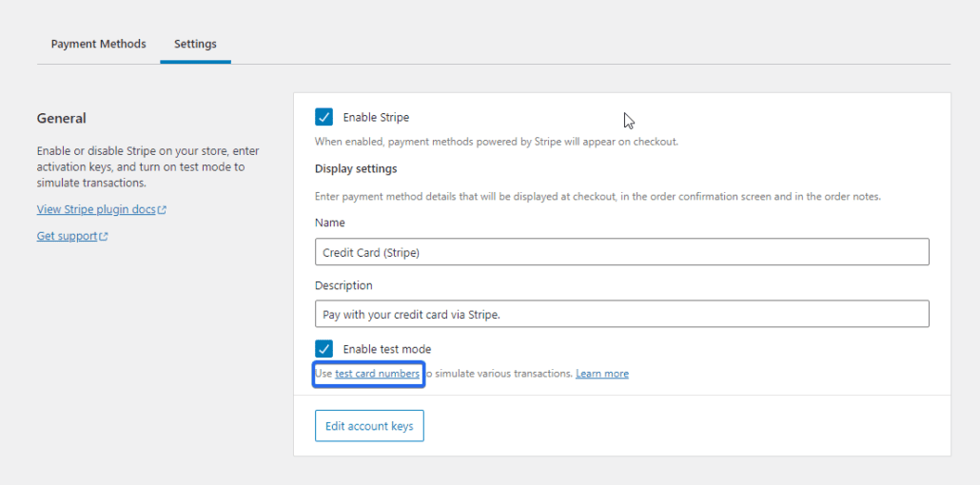
Task: Click the Display settings heading
Action: pyautogui.click(x=356, y=168)
